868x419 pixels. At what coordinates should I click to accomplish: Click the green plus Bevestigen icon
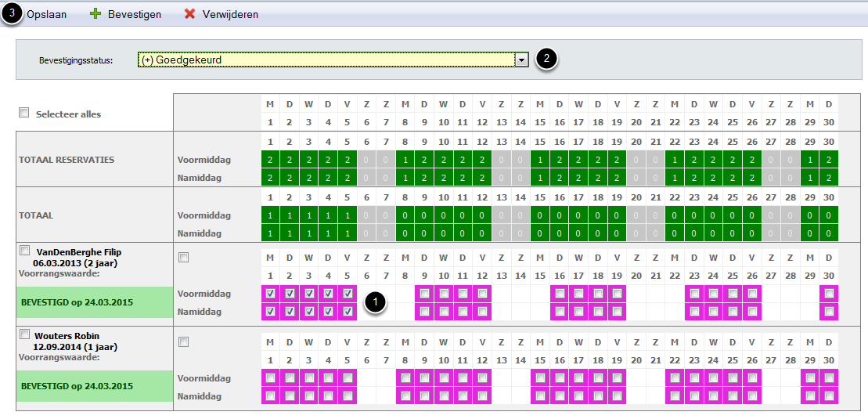coord(96,14)
